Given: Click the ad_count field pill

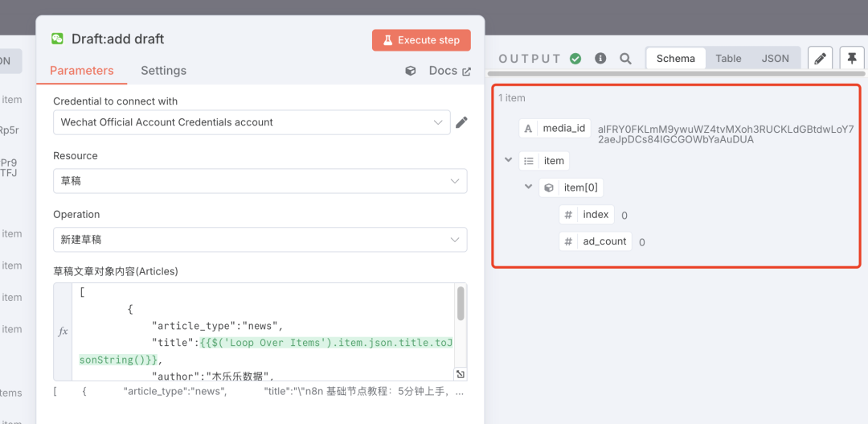Looking at the screenshot, I should tap(596, 241).
